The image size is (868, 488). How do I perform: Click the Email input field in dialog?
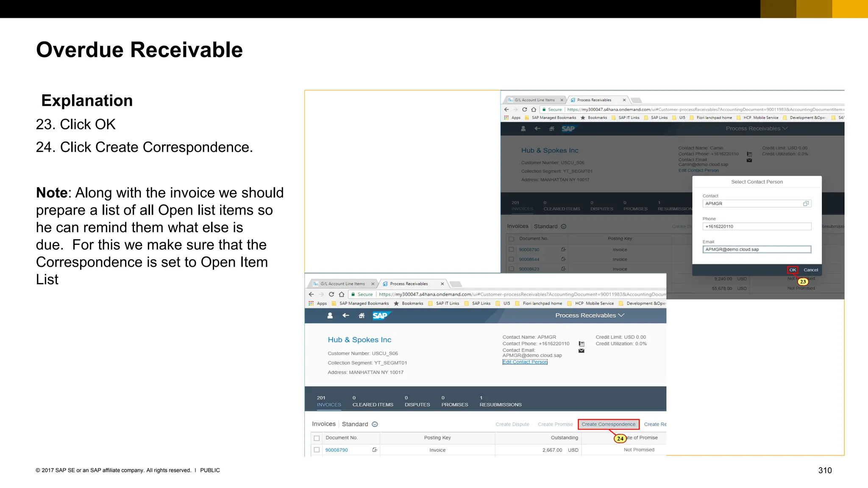click(757, 250)
